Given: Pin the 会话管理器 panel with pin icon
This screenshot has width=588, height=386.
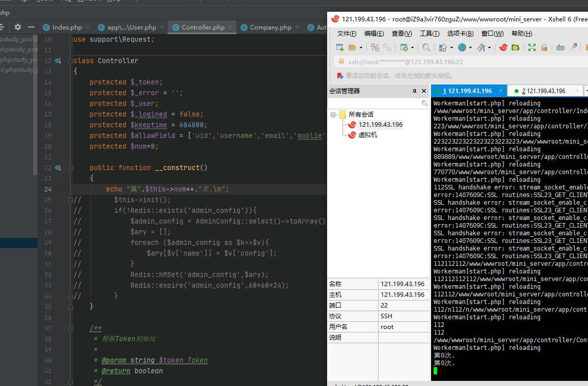Looking at the screenshot, I should click(x=414, y=91).
